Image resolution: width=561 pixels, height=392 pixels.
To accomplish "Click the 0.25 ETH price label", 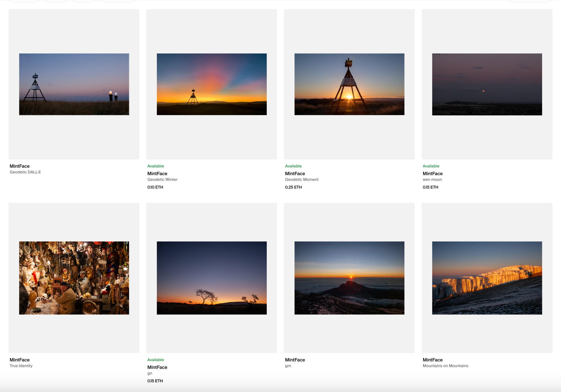I will click(293, 187).
